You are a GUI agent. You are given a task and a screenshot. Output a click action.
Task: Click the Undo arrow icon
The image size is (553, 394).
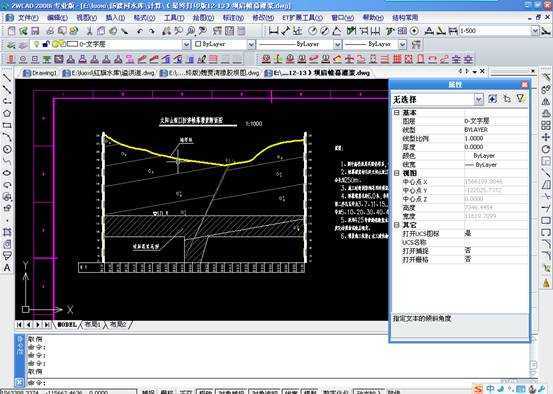(140, 31)
